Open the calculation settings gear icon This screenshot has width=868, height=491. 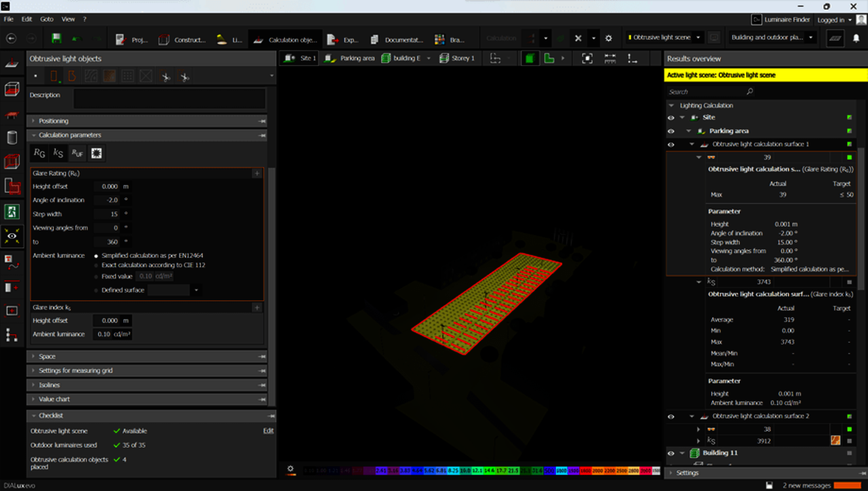click(x=608, y=39)
